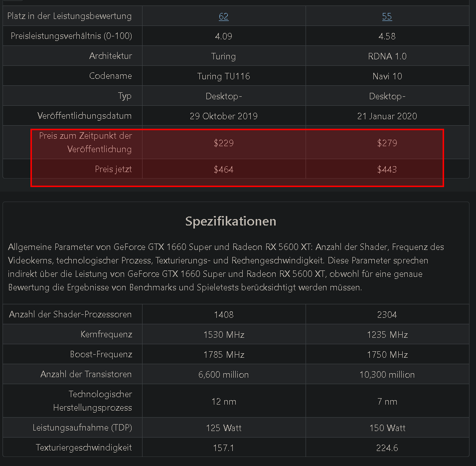The width and height of the screenshot is (476, 466).
Task: Click the RDNA 1.0 architecture value
Action: 387,56
